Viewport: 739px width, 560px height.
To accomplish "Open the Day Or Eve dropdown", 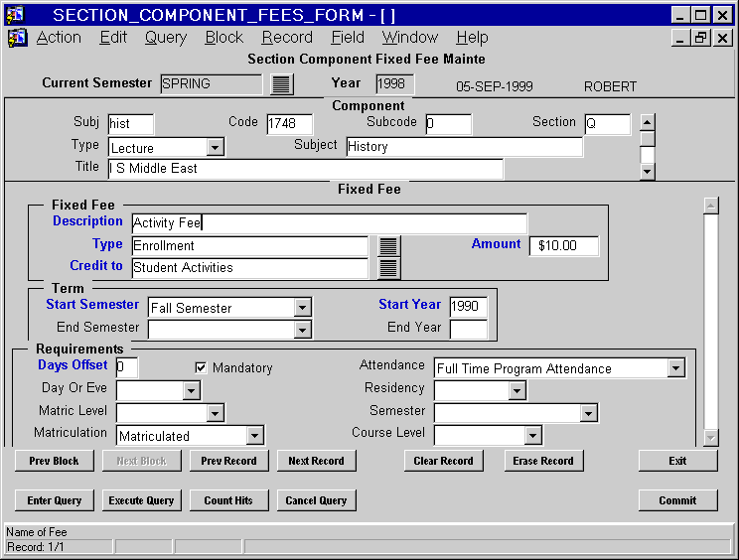I will (x=191, y=390).
